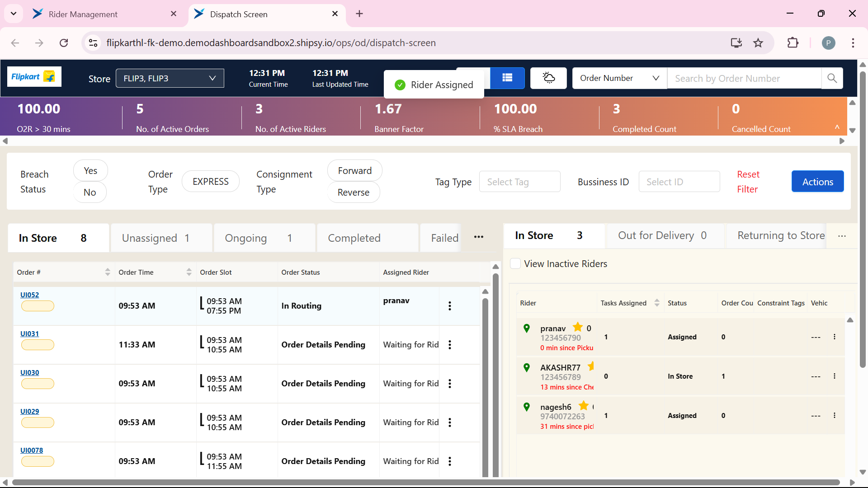The image size is (868, 488).
Task: Click the Search by Order Number field
Action: pyautogui.click(x=745, y=78)
